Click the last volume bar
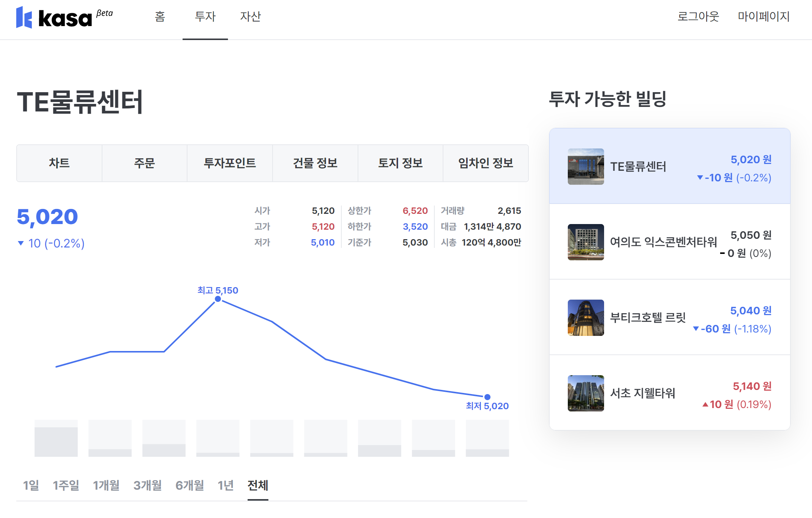The width and height of the screenshot is (812, 518). [487, 438]
